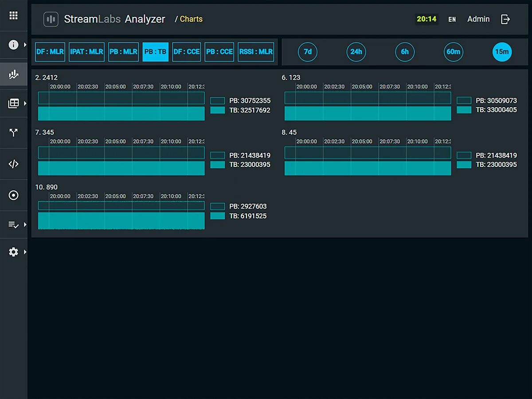Click the PB: 21438419 value for chart 7. 345
This screenshot has height=399, width=532.
pos(250,155)
